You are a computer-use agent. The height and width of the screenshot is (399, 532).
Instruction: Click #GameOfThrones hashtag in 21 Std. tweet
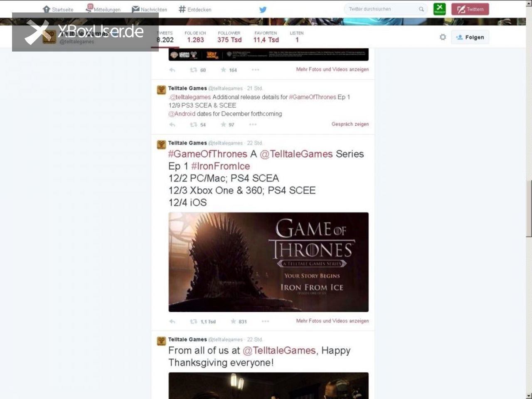(x=313, y=97)
